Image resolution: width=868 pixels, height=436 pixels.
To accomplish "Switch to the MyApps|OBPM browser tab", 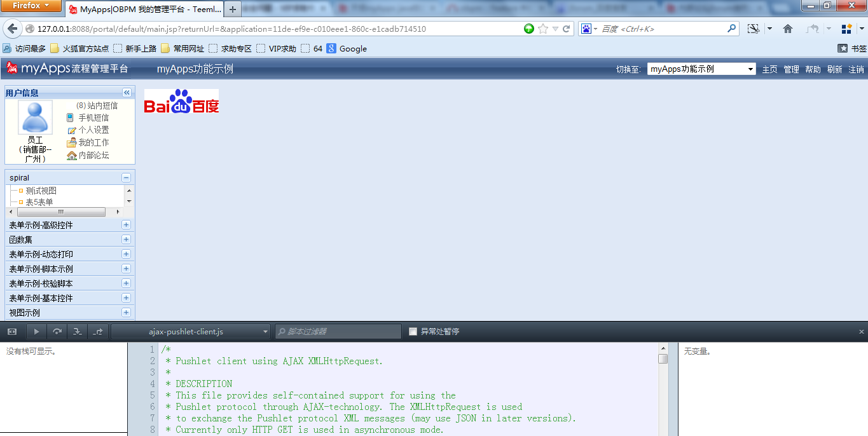I will 145,10.
